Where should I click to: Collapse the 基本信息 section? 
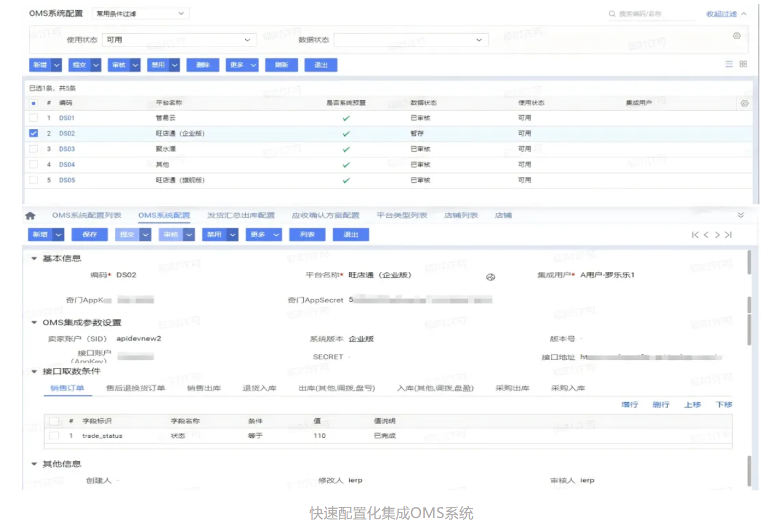tap(34, 259)
